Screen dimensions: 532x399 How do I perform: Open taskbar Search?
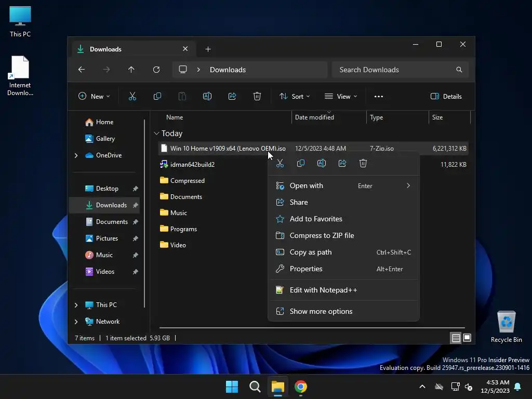255,387
